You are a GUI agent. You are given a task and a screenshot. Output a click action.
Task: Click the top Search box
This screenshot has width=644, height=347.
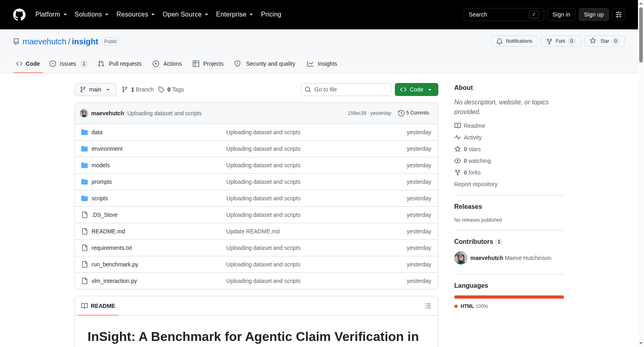tap(504, 15)
